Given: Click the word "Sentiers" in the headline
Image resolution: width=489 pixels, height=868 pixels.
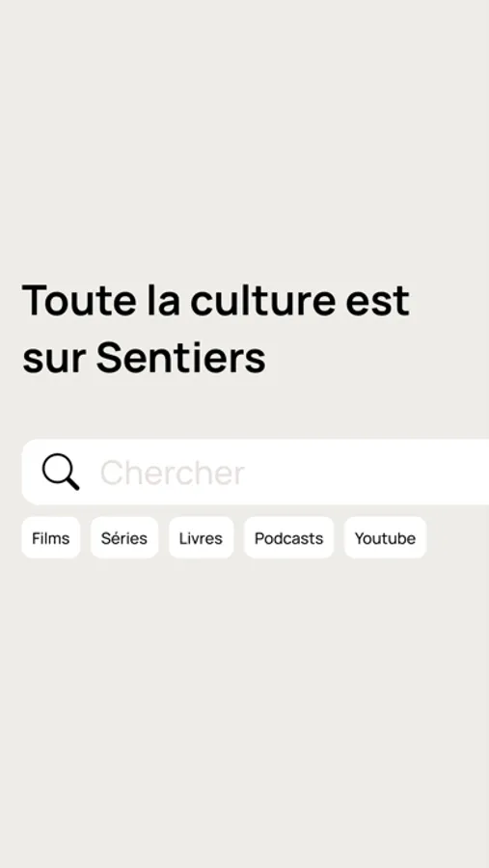Looking at the screenshot, I should 181,358.
